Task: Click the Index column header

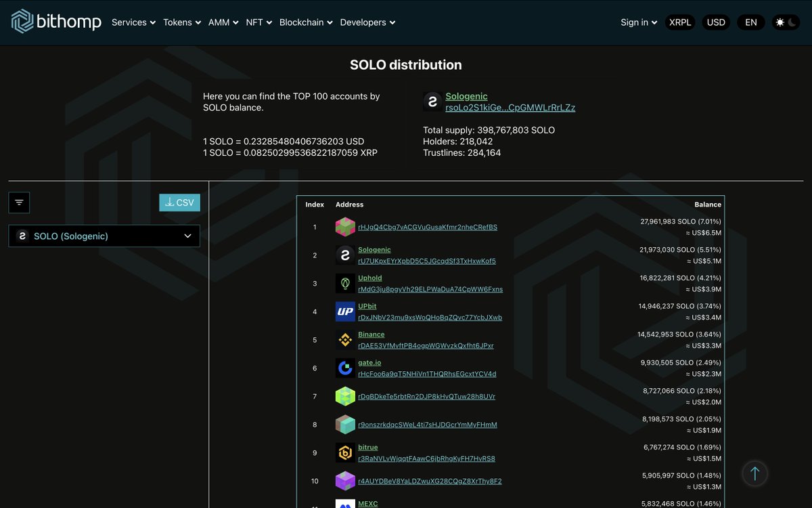Action: (315, 205)
